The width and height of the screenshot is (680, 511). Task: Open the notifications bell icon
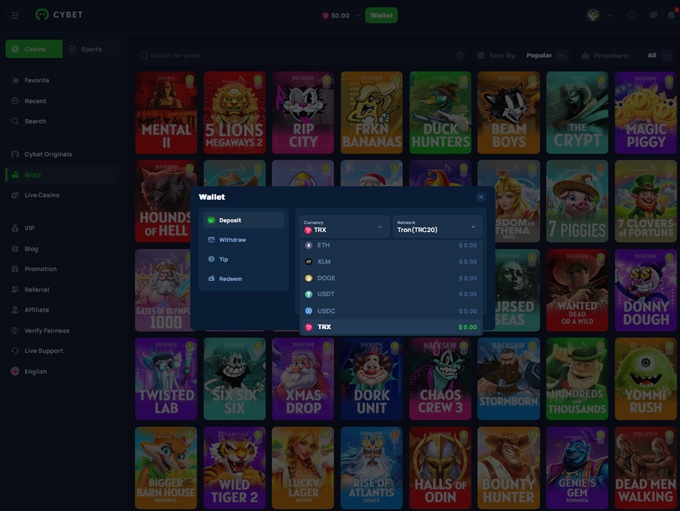point(672,15)
